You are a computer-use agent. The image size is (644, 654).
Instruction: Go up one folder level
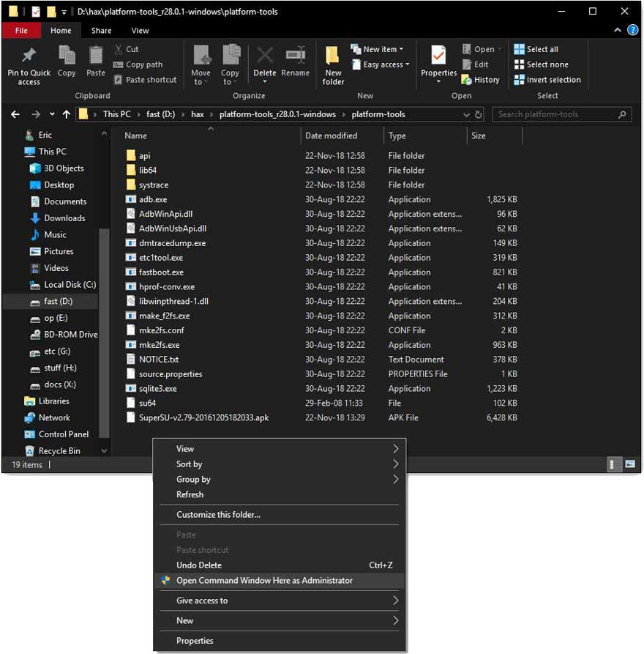pos(67,114)
